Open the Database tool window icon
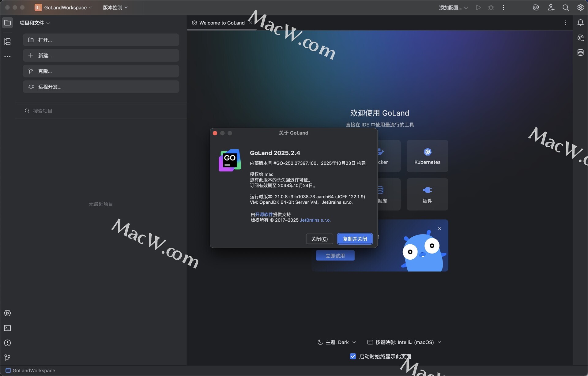Screen dimensions: 588x376 click(580, 53)
